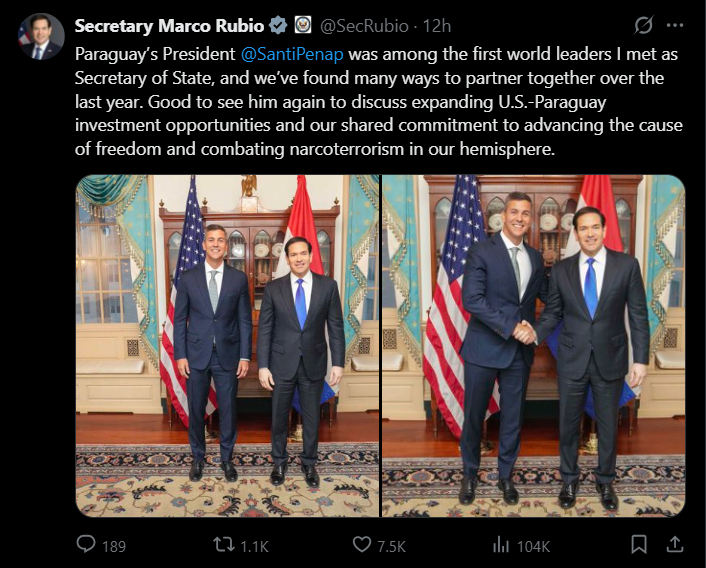The height and width of the screenshot is (568, 706).
Task: Click the blue verified checkmark badge
Action: click(x=280, y=25)
